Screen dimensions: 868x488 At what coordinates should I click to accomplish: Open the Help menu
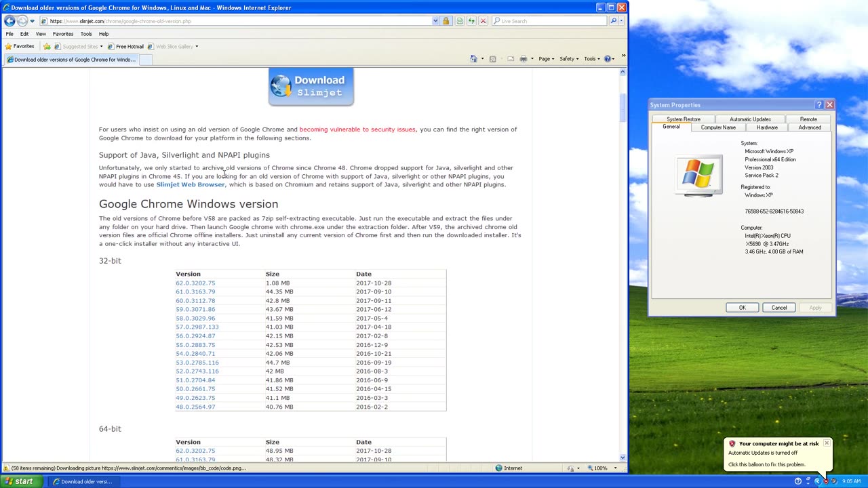104,34
